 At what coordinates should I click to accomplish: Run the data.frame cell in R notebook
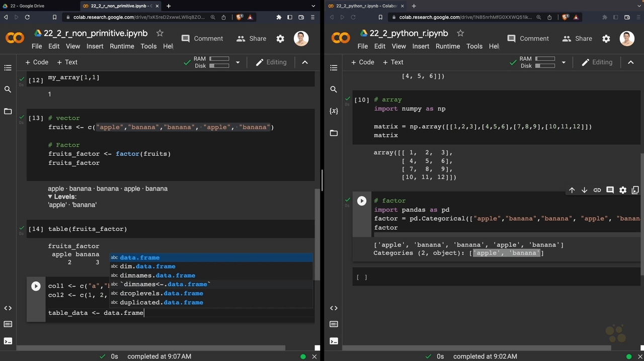click(x=36, y=286)
